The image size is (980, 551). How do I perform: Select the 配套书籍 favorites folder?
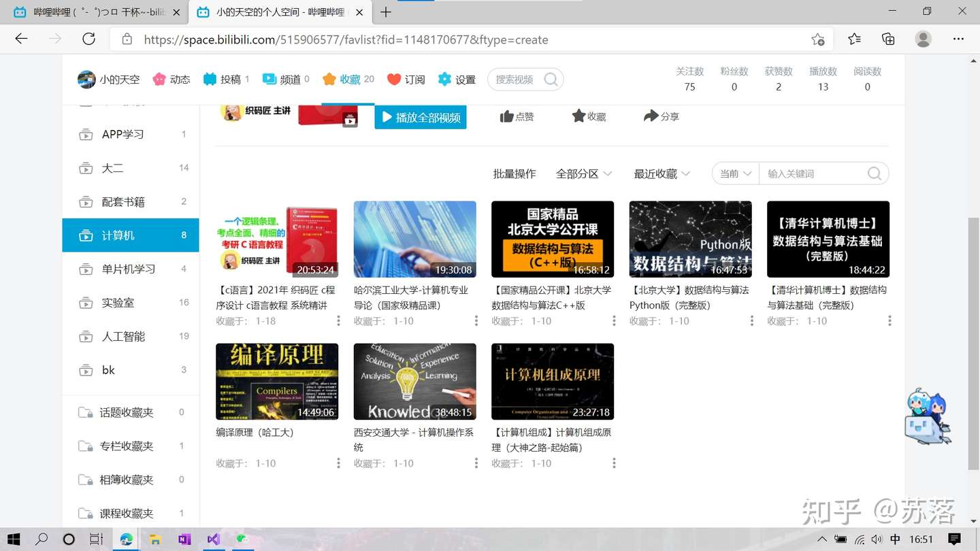coord(131,201)
